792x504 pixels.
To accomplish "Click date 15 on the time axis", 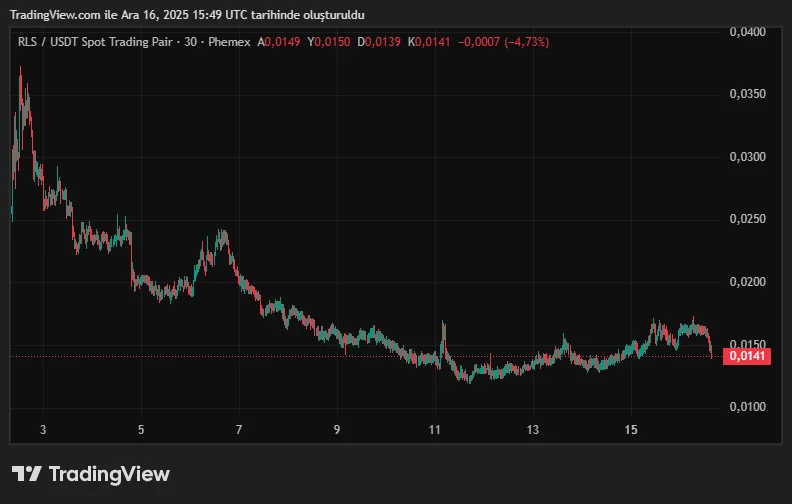I will 631,430.
